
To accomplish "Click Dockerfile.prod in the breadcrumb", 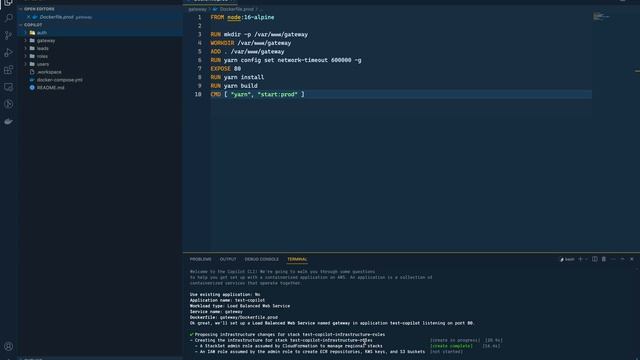I will (x=237, y=9).
